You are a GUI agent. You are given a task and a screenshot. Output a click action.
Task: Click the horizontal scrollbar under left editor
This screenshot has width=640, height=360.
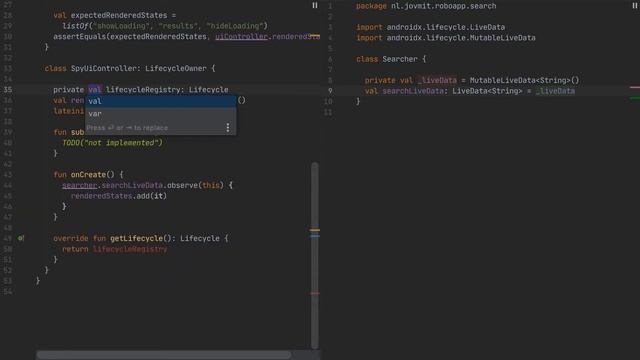[x=164, y=355]
